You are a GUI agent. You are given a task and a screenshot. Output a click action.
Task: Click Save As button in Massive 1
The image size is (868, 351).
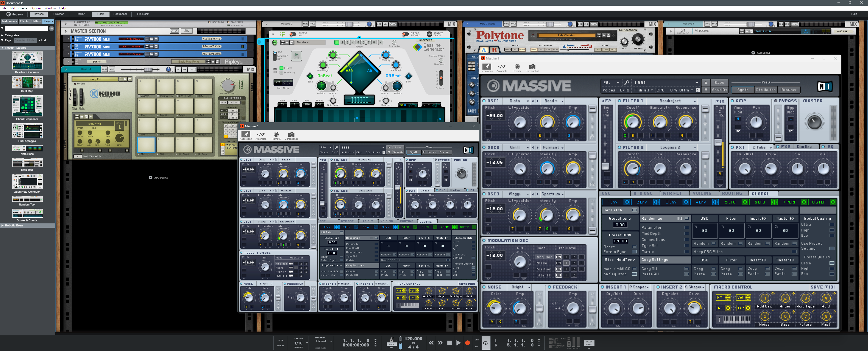pyautogui.click(x=719, y=90)
